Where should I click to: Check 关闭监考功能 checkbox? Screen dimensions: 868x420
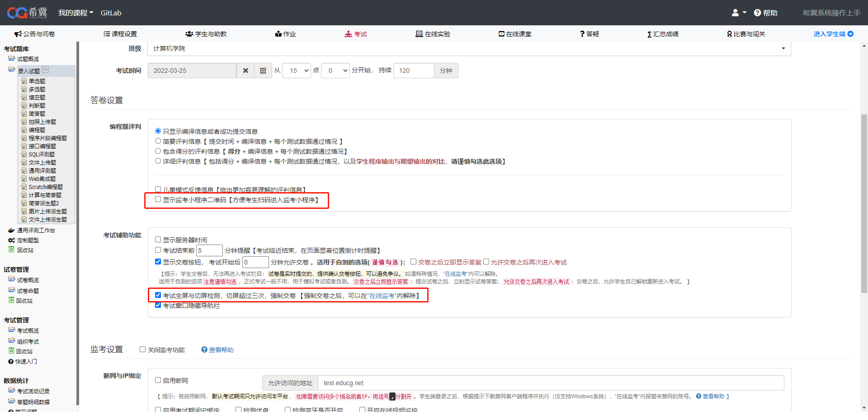(x=142, y=349)
